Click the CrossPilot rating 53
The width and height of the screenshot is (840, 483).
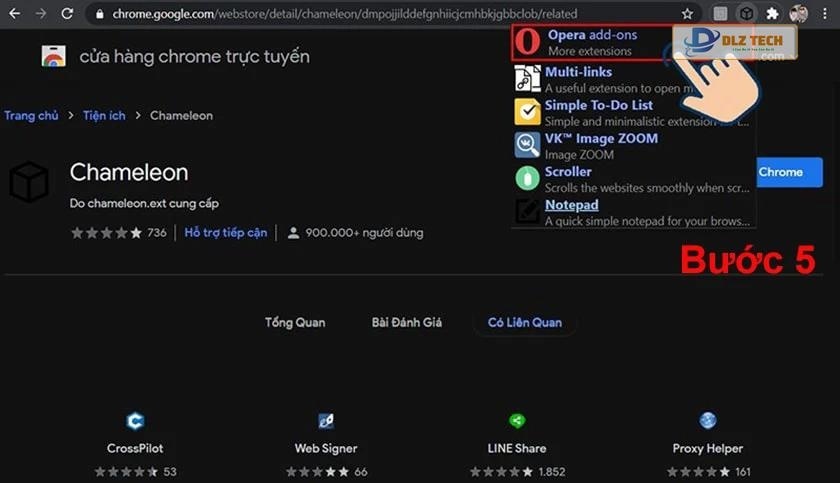pyautogui.click(x=135, y=472)
